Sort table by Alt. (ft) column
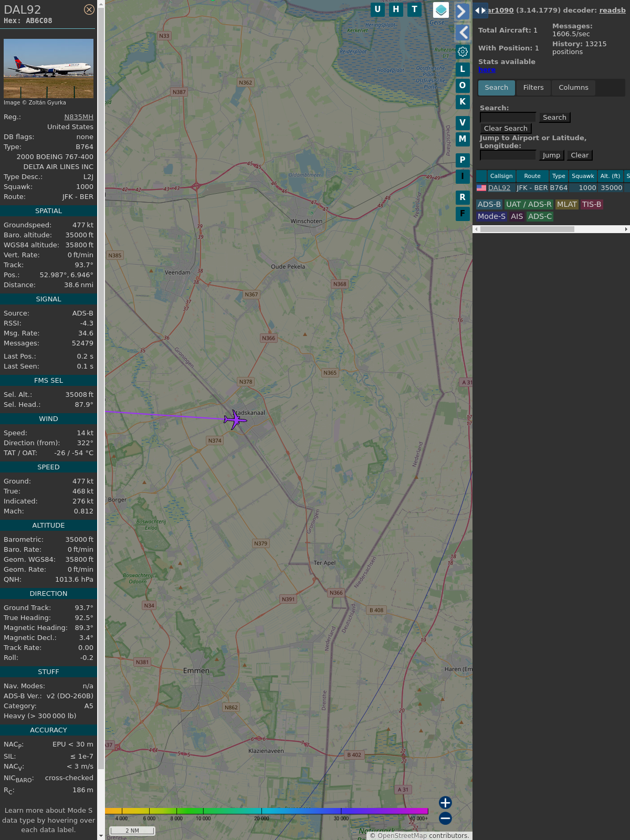 point(610,176)
